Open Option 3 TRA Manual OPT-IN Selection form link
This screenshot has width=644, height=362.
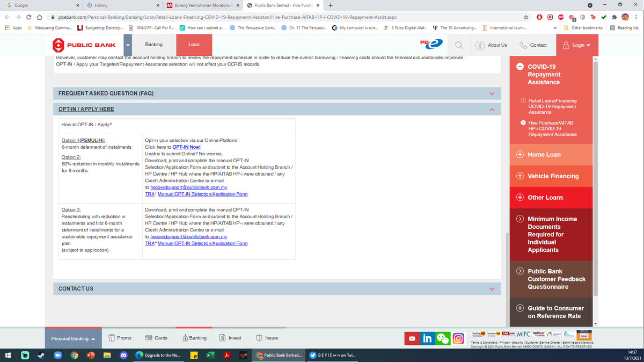196,243
